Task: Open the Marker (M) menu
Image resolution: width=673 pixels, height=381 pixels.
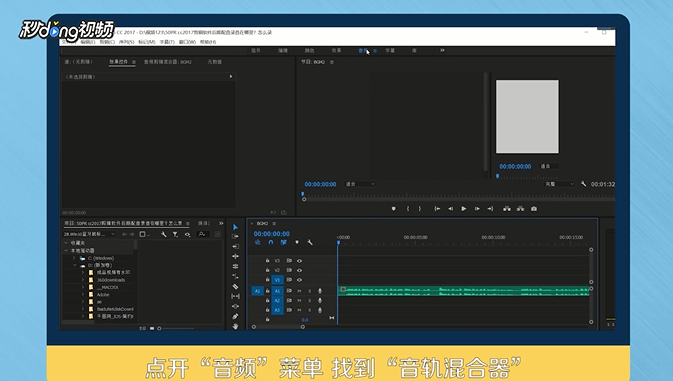Action: [x=147, y=42]
